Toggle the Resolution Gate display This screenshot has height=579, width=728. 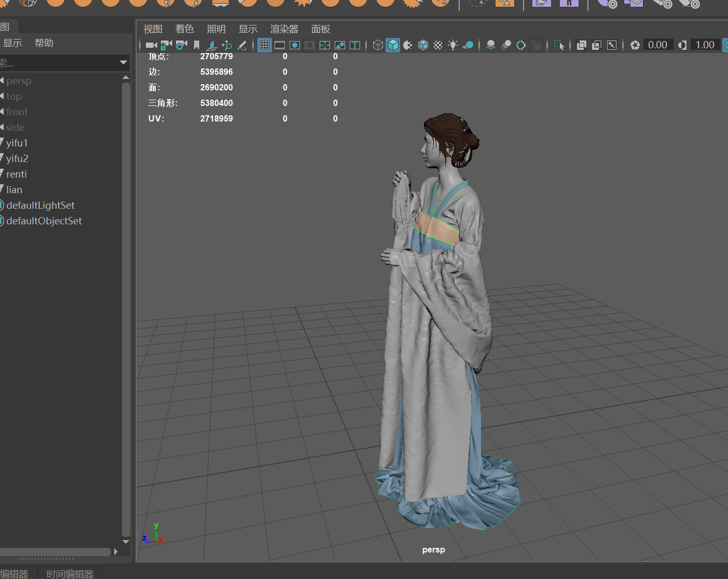tap(295, 45)
